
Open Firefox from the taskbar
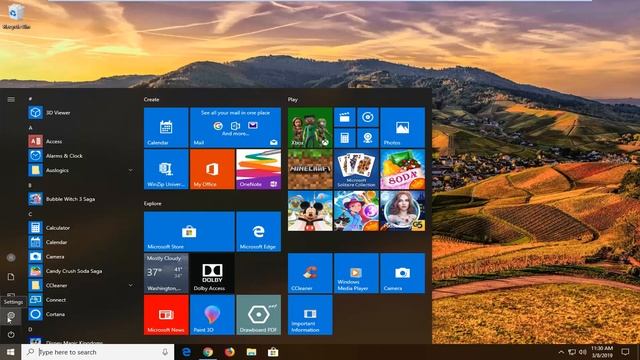tap(229, 352)
